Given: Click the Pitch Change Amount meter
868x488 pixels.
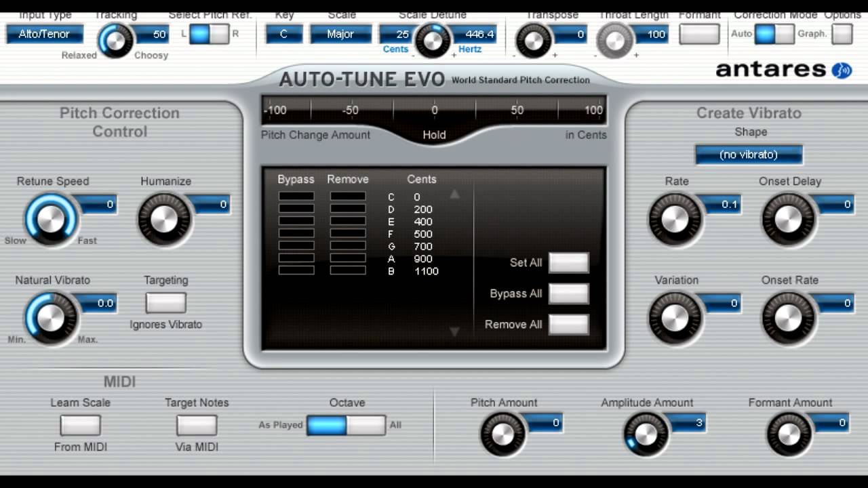Looking at the screenshot, I should tap(434, 110).
